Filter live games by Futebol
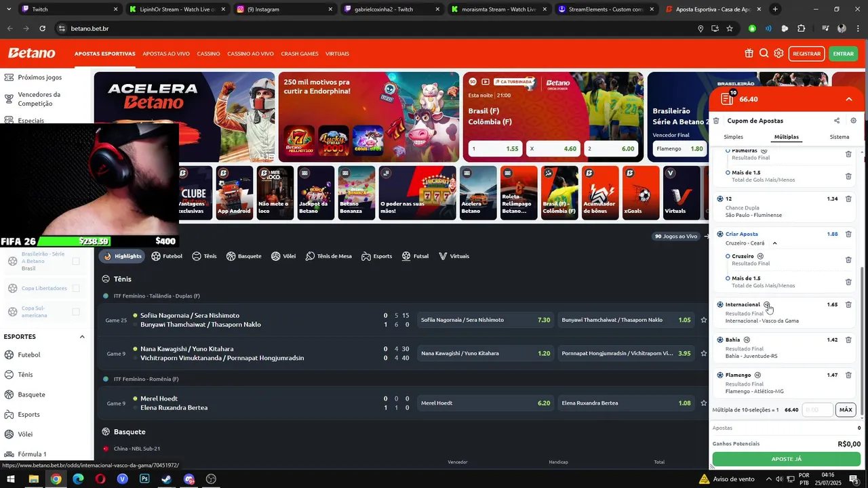Viewport: 868px width, 488px height. pos(167,256)
